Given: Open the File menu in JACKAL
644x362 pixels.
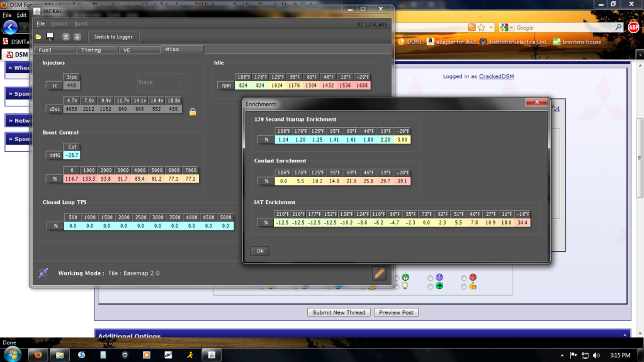Looking at the screenshot, I should (40, 24).
